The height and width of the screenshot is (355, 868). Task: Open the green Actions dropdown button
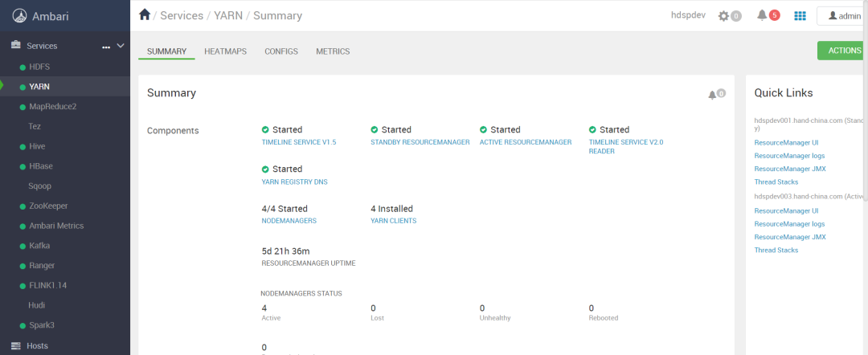[x=842, y=51]
